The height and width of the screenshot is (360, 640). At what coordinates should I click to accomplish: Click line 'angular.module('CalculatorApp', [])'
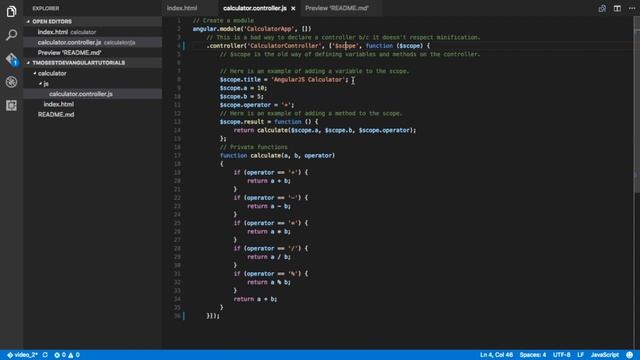point(252,29)
